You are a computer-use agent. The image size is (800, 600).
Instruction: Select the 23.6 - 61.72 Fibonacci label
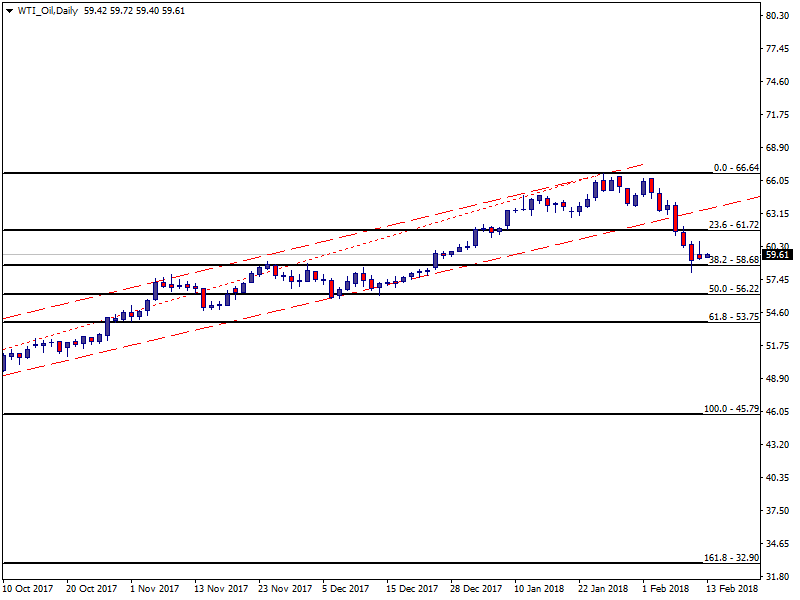click(x=735, y=225)
